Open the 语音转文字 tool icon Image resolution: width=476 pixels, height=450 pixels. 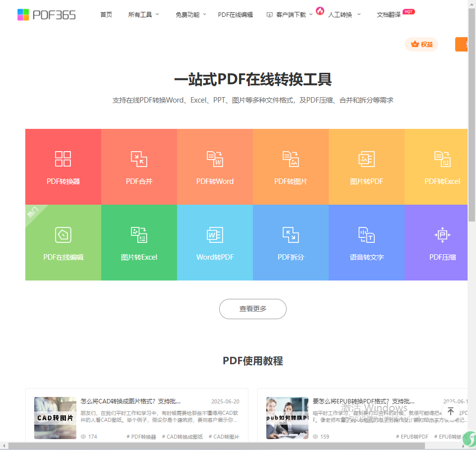tap(366, 235)
